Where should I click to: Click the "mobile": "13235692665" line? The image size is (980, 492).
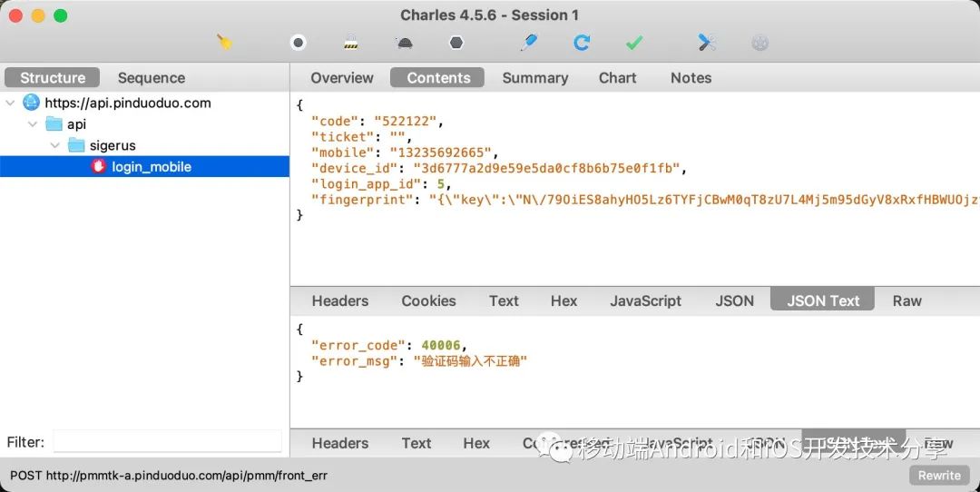[405, 153]
